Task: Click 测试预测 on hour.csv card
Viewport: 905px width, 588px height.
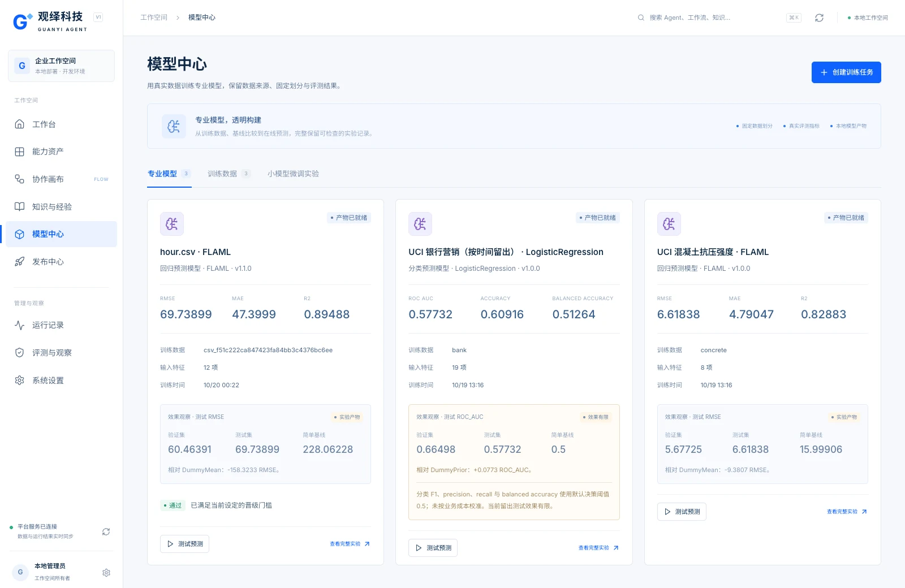Action: [185, 544]
